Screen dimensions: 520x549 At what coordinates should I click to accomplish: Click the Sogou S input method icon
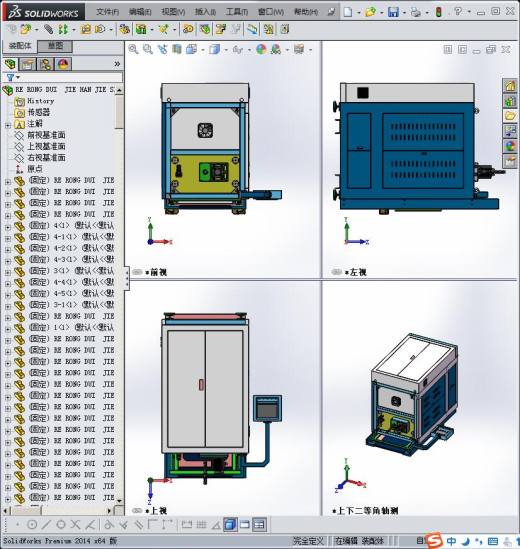point(435,541)
